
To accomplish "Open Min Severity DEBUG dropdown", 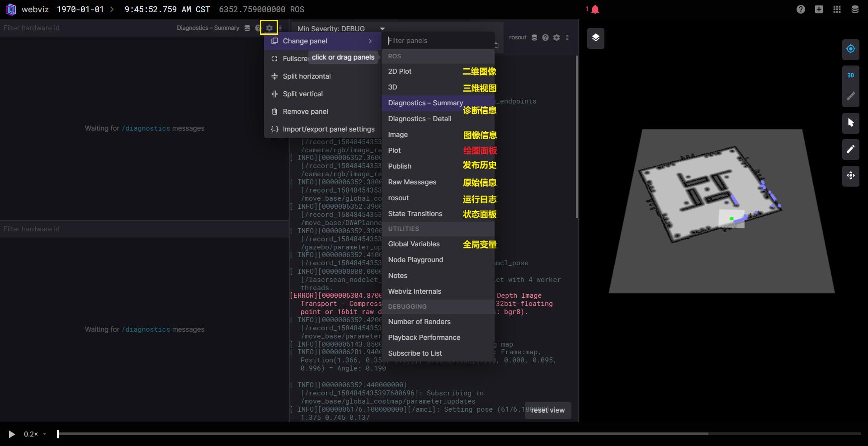I will click(341, 28).
